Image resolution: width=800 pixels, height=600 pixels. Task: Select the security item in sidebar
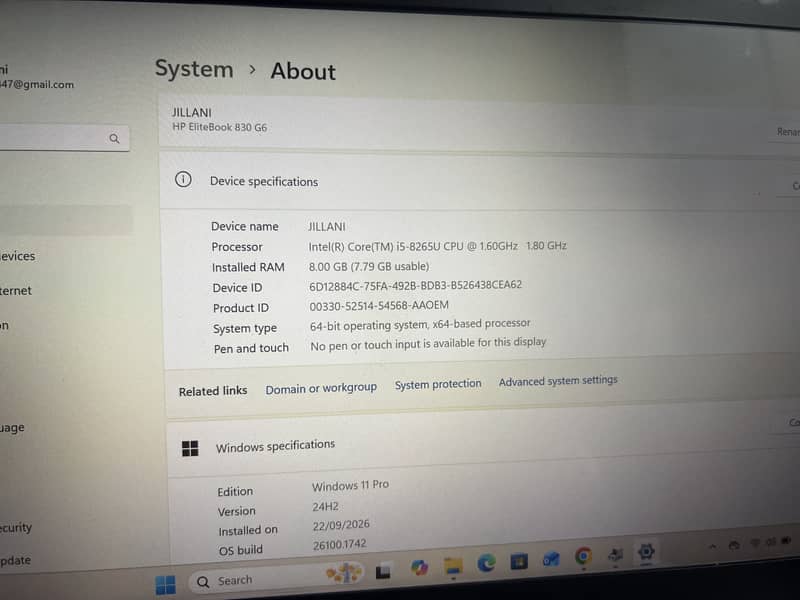[x=16, y=528]
